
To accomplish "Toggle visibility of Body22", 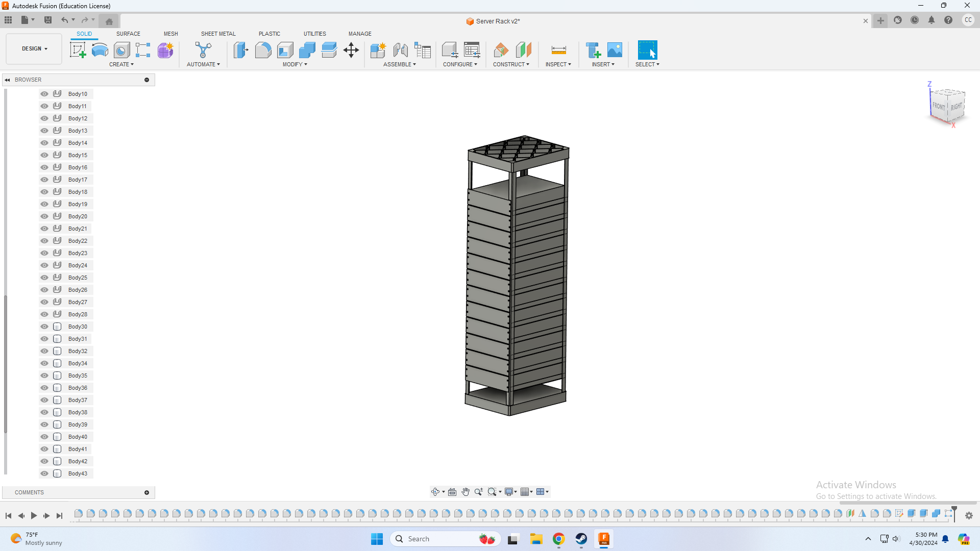I will [44, 241].
